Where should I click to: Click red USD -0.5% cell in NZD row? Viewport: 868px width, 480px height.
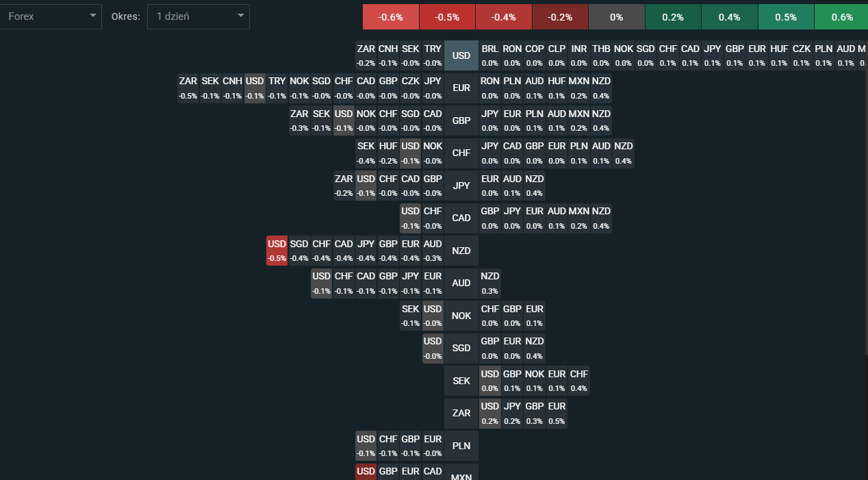[277, 251]
